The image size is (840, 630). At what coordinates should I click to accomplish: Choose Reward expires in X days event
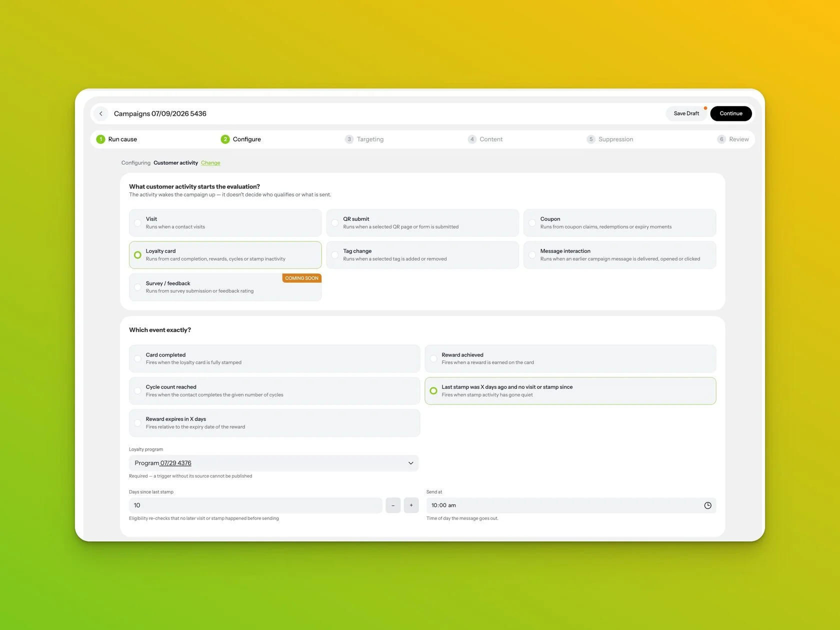(274, 423)
